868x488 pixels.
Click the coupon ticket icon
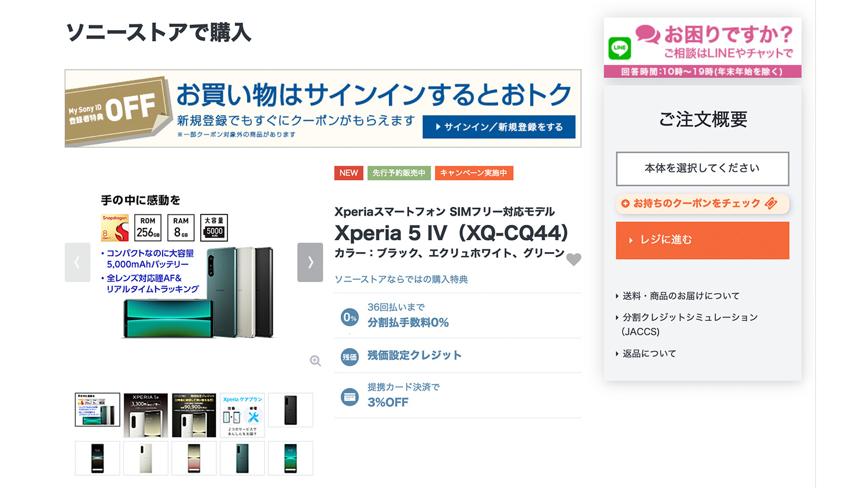(771, 204)
